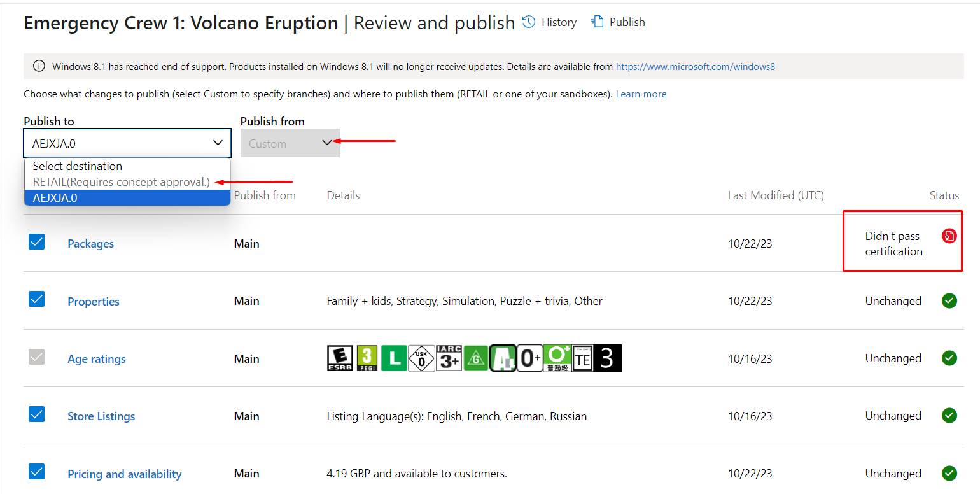
Task: Open the microsoft.com/windows8 link
Action: click(696, 67)
